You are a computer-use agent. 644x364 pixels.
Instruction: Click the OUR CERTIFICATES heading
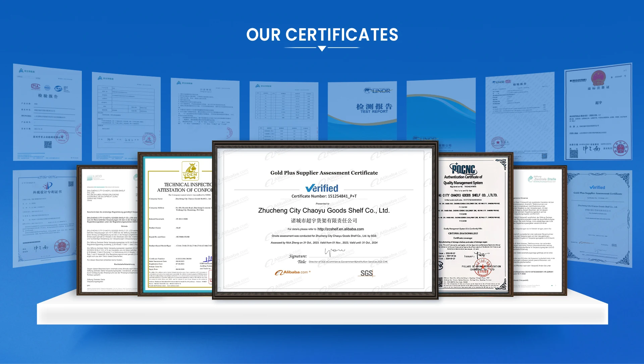pyautogui.click(x=322, y=35)
